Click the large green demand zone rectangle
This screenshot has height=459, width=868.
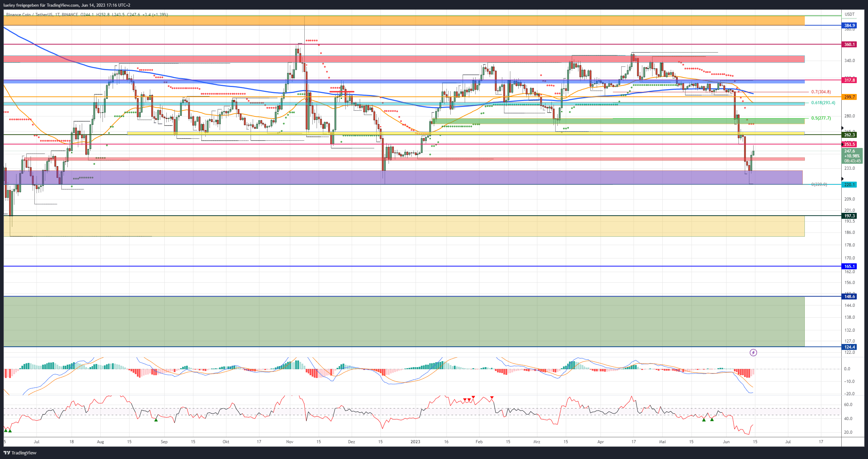[x=404, y=322]
